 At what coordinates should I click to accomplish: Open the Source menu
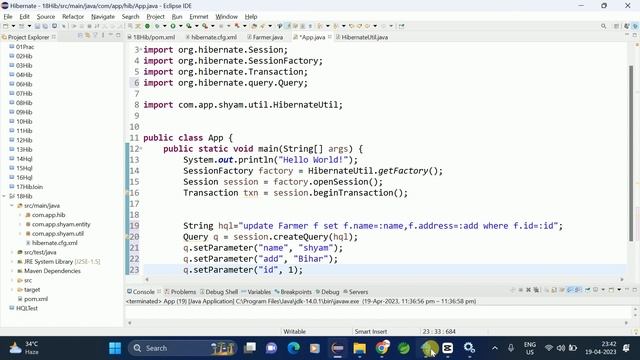point(46,17)
